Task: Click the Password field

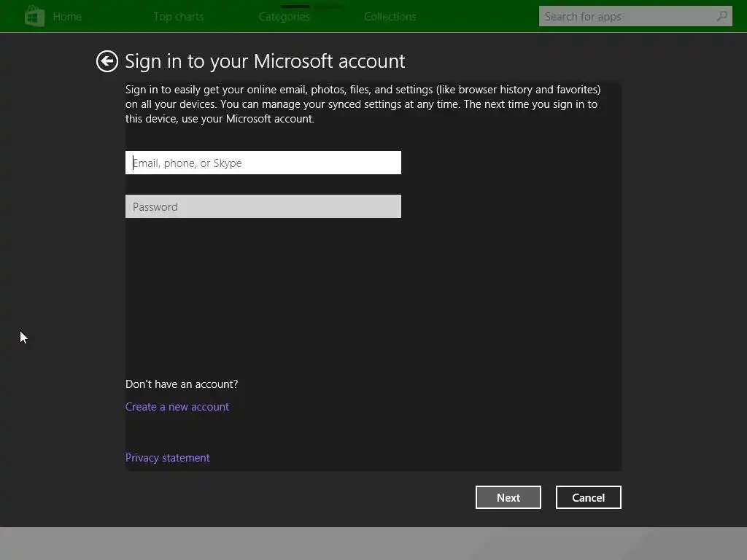Action: click(x=263, y=206)
